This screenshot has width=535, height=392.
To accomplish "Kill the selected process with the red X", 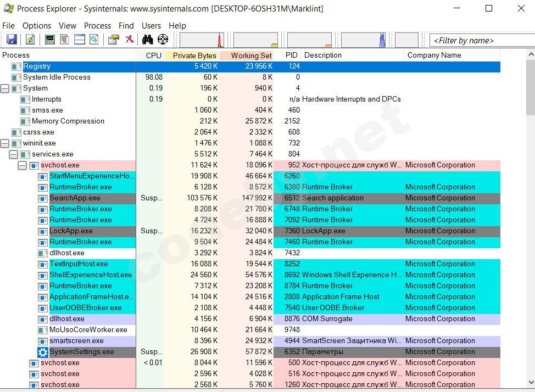I will [x=130, y=39].
